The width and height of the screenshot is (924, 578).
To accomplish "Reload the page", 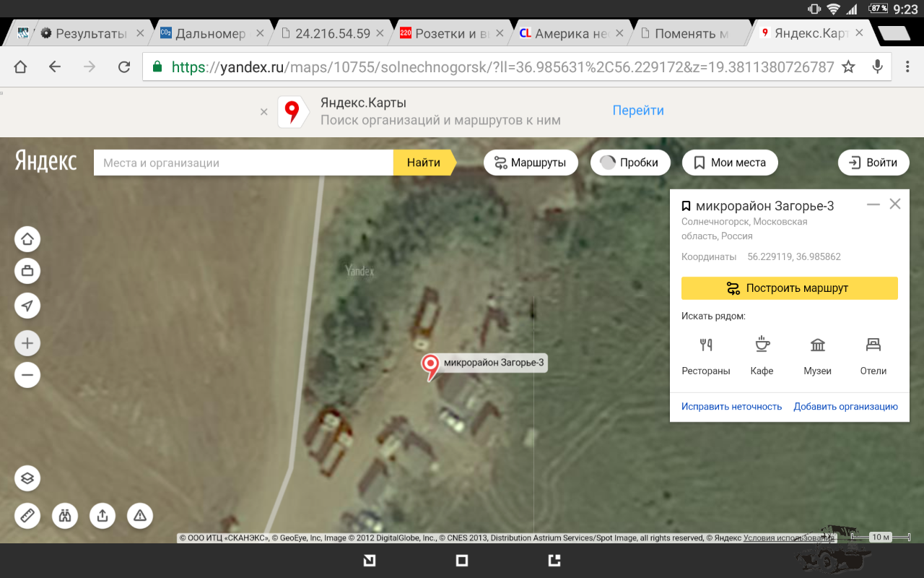I will coord(124,67).
